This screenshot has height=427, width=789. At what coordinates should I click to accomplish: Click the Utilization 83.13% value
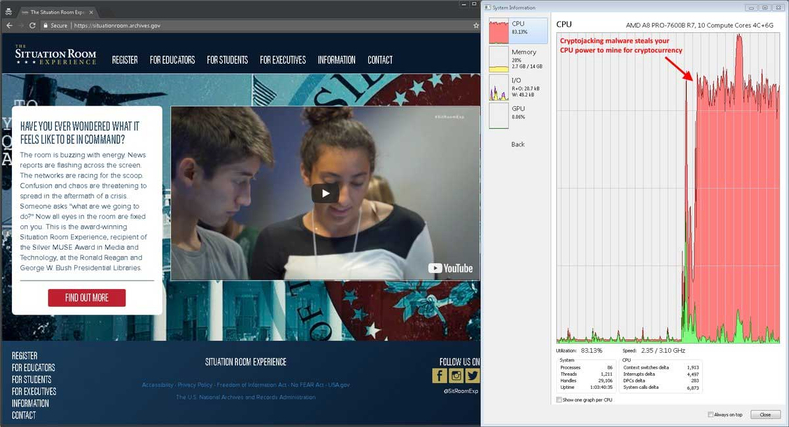[x=591, y=351]
